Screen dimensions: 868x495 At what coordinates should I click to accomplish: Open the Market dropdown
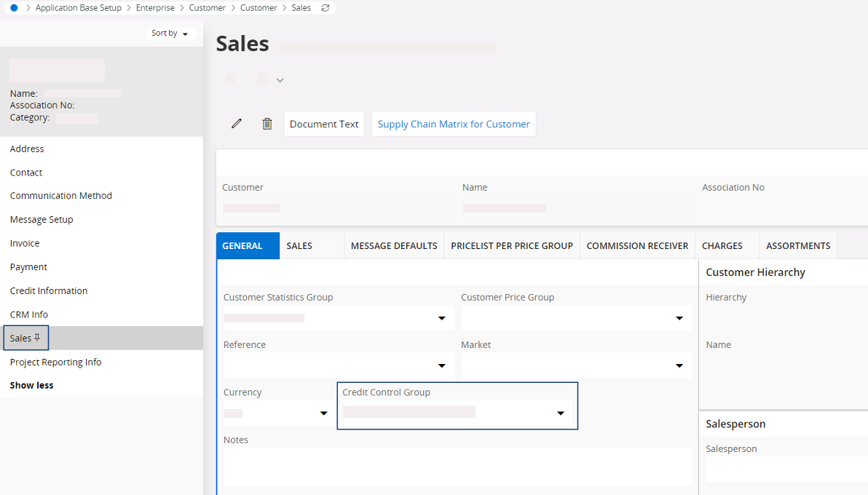click(x=679, y=365)
